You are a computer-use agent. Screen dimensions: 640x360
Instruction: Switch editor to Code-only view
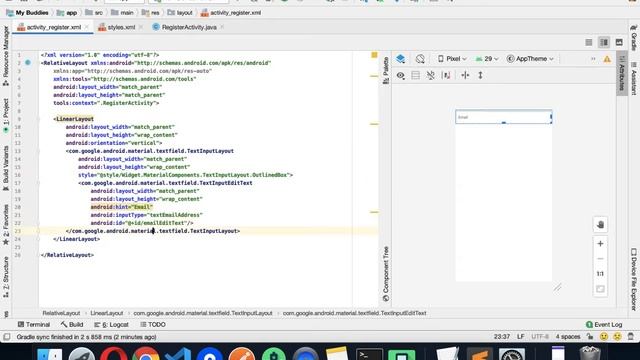pos(589,42)
